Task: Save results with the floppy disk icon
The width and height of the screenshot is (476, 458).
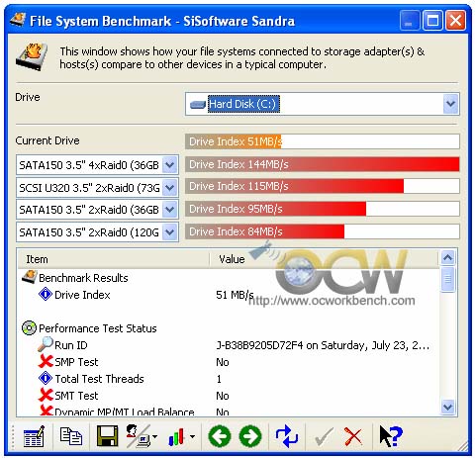Action: 108,436
